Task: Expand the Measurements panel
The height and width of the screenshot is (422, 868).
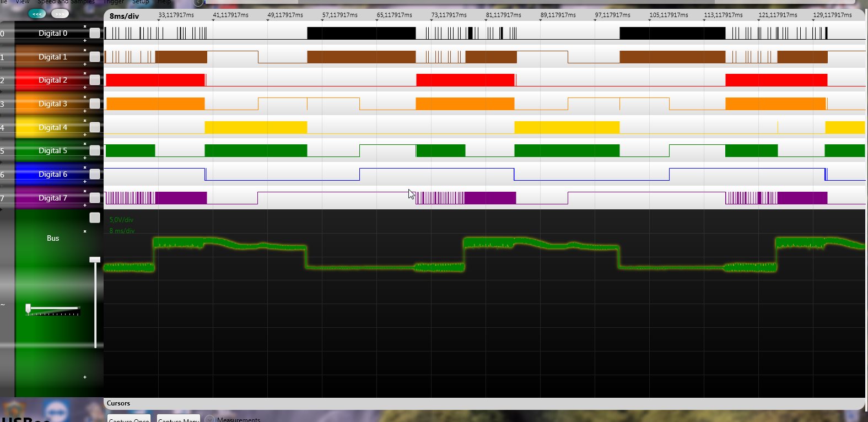Action: click(x=210, y=419)
